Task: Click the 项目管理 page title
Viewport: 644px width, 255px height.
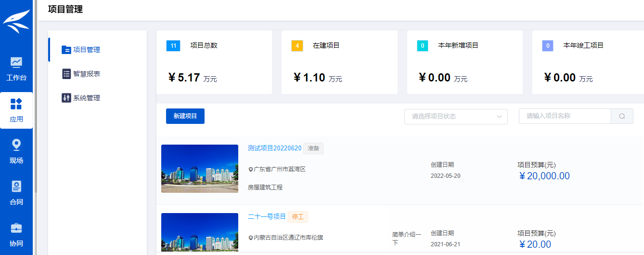Action: coord(65,9)
